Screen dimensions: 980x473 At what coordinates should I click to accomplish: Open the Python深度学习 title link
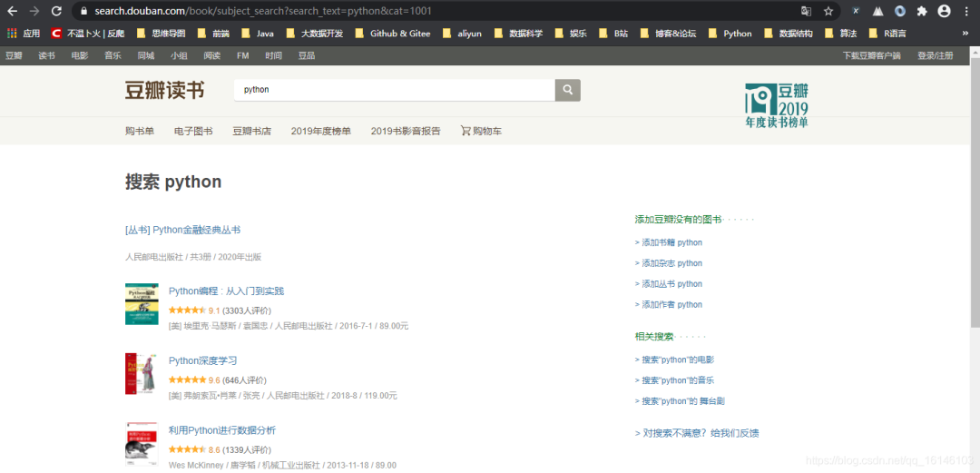pyautogui.click(x=203, y=360)
